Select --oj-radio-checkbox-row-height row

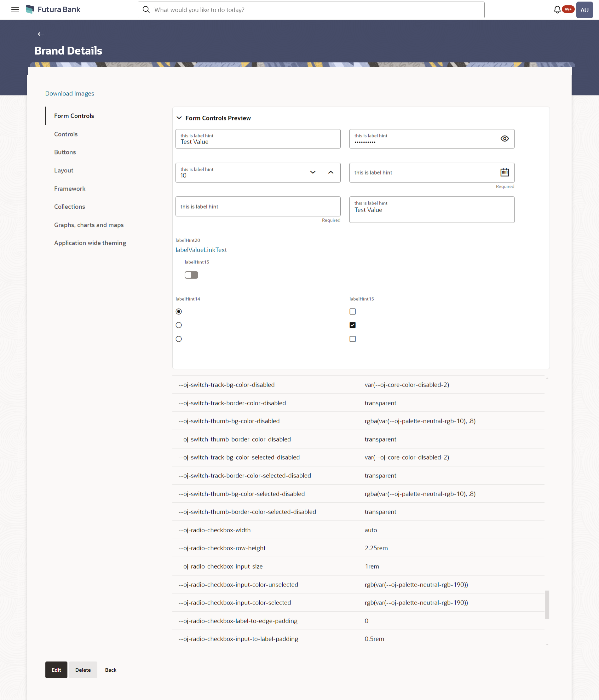358,548
